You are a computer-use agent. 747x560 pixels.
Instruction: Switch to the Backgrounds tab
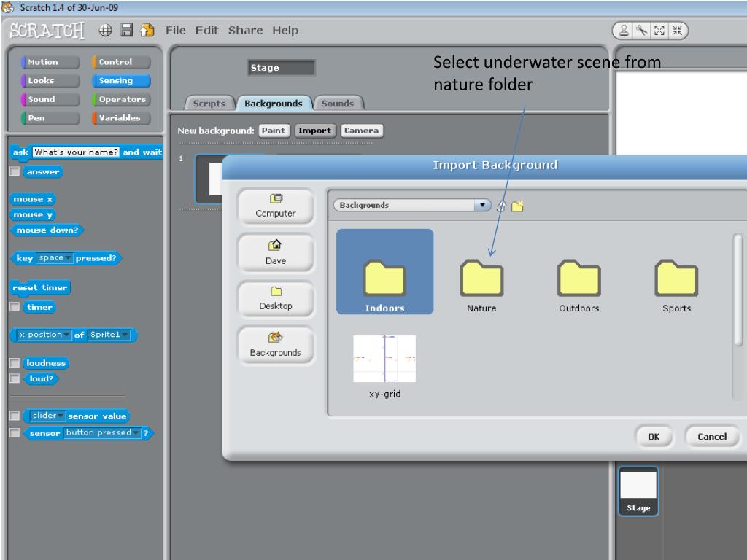coord(274,104)
